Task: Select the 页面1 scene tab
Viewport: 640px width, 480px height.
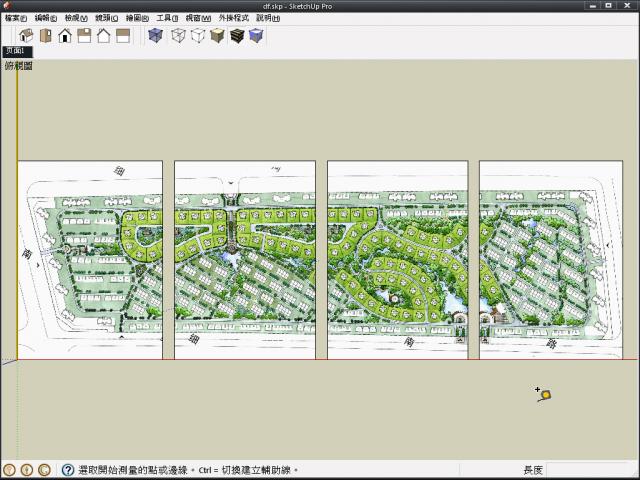Action: tap(17, 51)
